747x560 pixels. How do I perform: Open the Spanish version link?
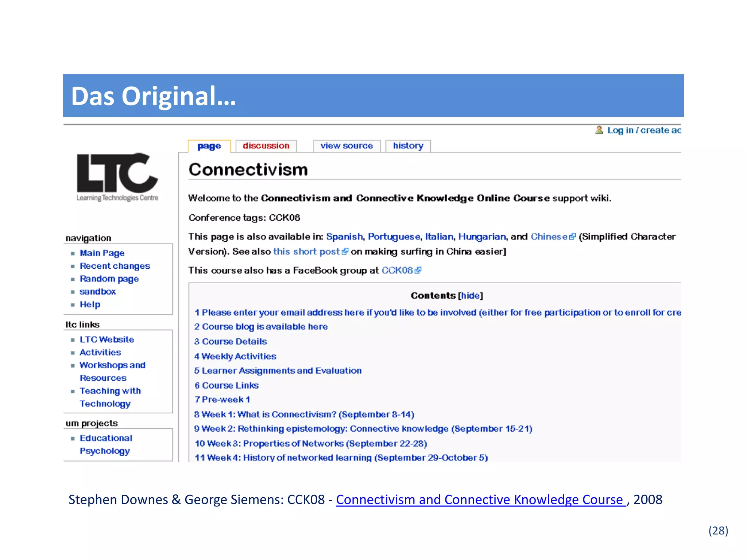click(x=344, y=237)
